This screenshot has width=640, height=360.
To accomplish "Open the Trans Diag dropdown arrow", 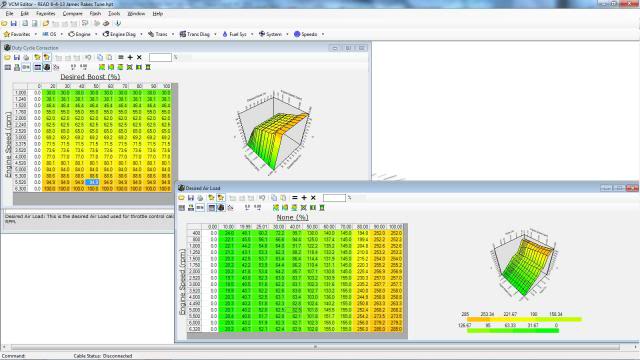I will [216, 34].
